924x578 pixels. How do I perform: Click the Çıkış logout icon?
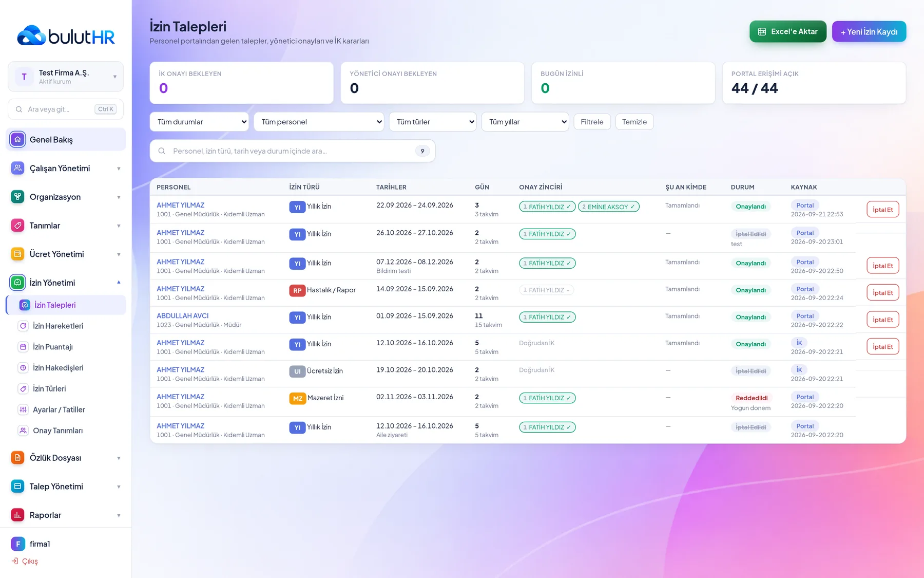click(x=15, y=561)
